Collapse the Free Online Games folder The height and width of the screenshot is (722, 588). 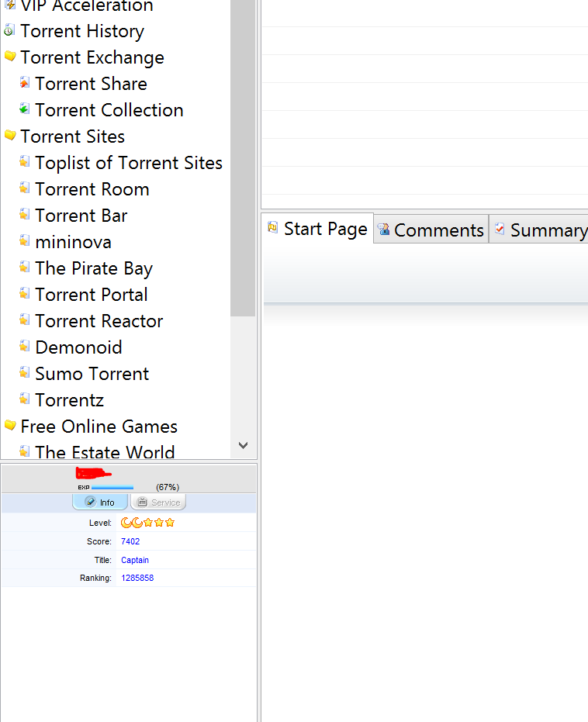tap(10, 426)
